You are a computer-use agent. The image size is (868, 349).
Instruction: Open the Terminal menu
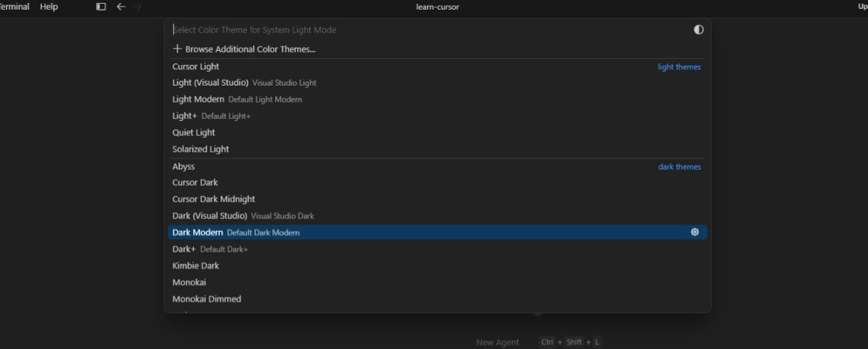coord(14,7)
